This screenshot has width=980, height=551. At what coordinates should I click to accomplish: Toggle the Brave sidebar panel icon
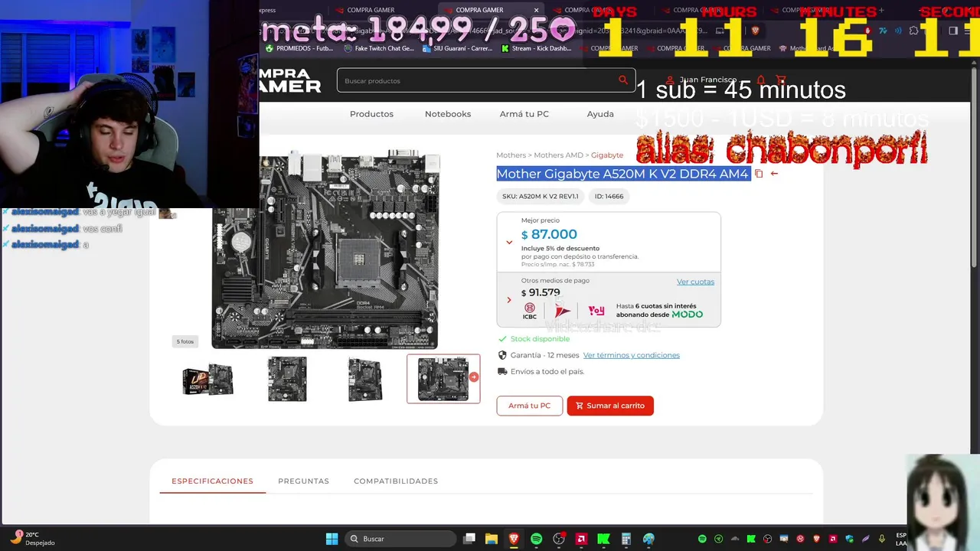(953, 31)
